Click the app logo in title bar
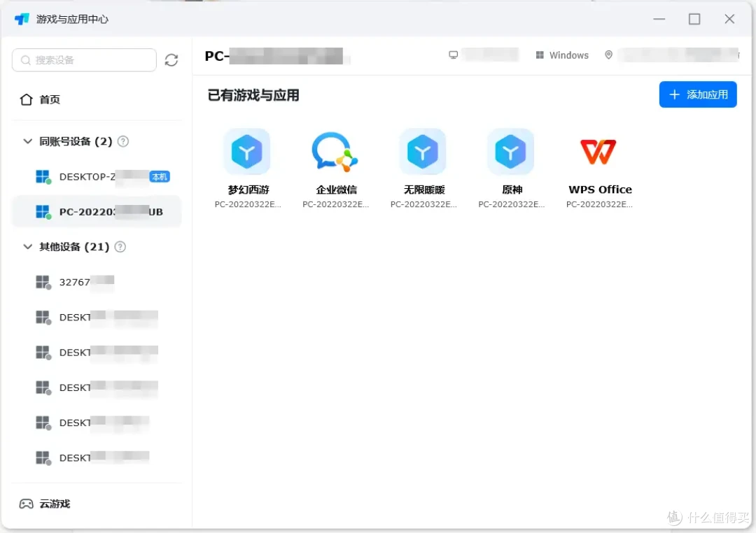The image size is (756, 533). pos(22,20)
